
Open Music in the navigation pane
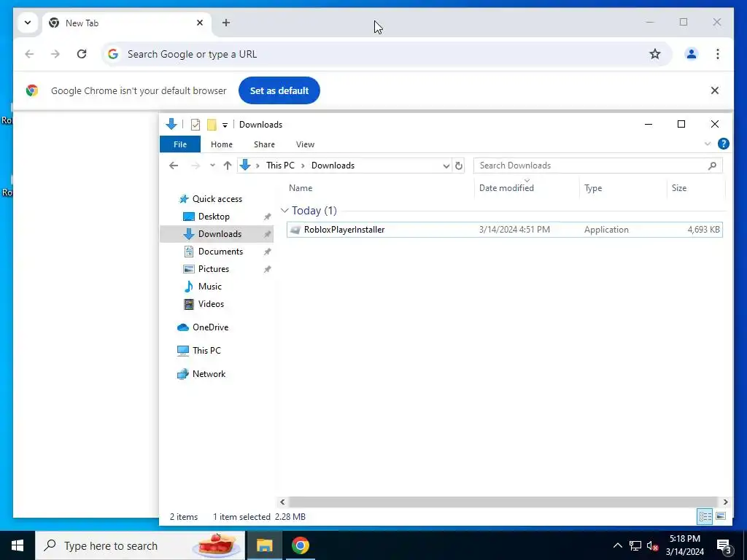pos(209,287)
